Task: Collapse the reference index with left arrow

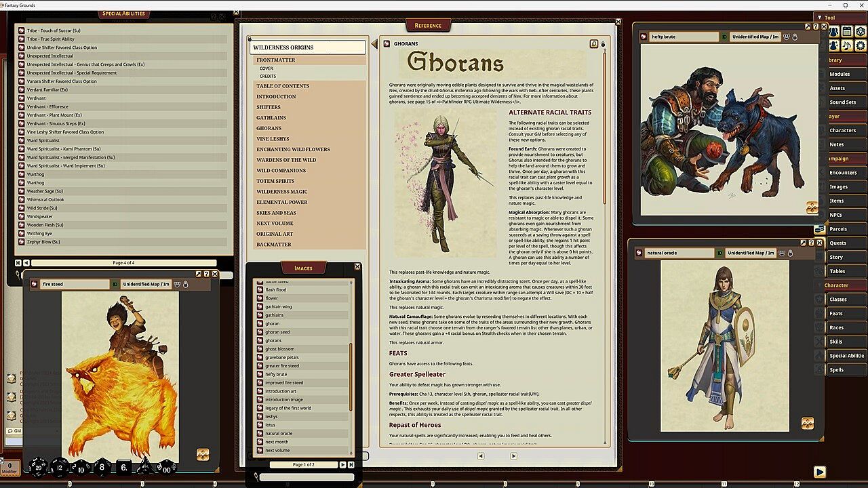Action: coord(374,45)
